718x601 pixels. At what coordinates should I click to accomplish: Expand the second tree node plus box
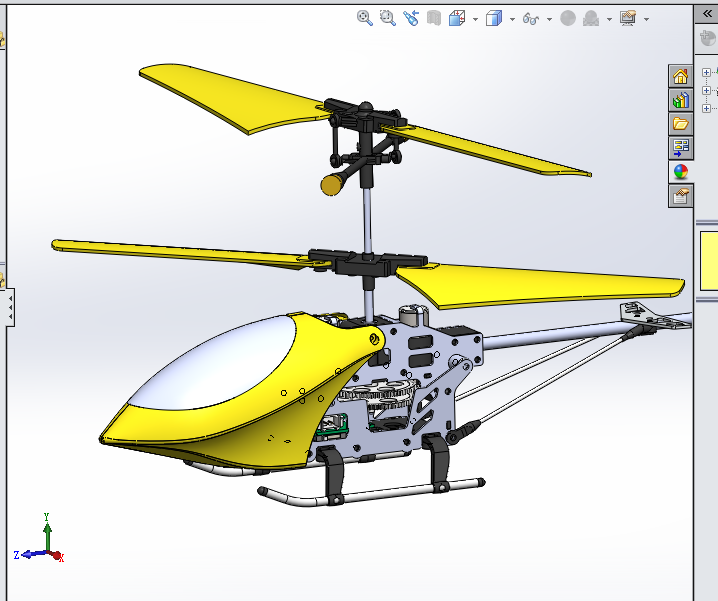tap(706, 90)
